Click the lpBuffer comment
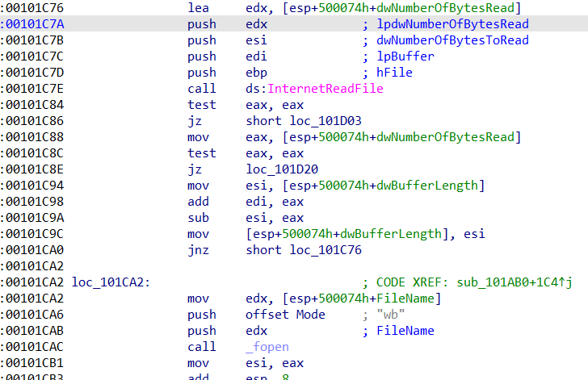Screen dimensions: 588x380 (x=405, y=56)
